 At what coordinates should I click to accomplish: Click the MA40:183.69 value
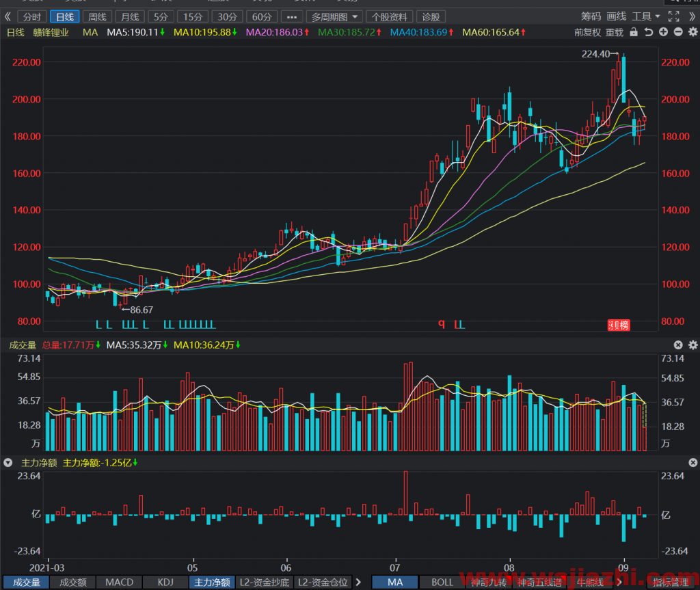pyautogui.click(x=422, y=32)
